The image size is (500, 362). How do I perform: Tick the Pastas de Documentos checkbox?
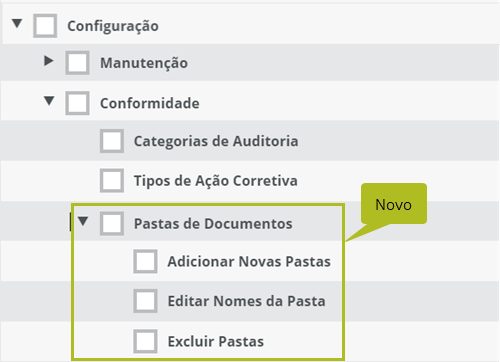112,223
